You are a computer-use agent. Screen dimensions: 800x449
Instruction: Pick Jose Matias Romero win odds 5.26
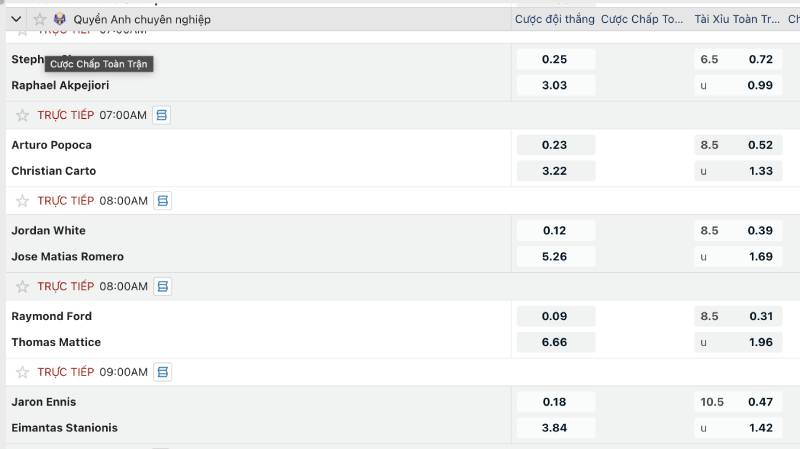(x=554, y=256)
